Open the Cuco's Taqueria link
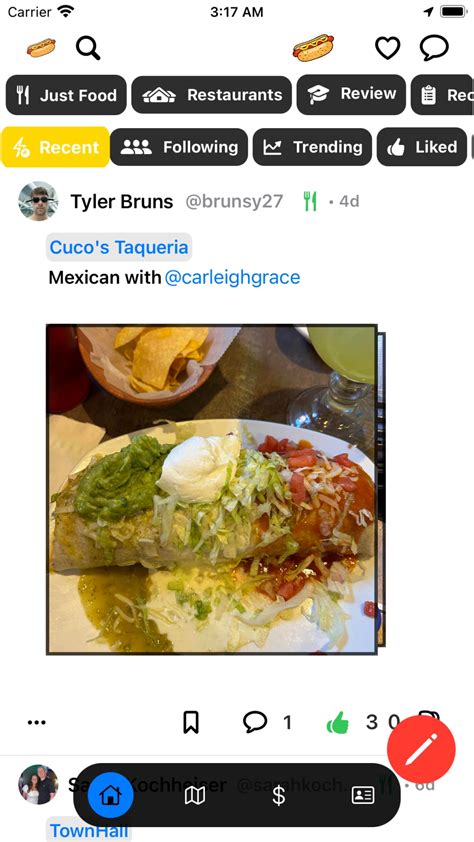 [x=119, y=248]
